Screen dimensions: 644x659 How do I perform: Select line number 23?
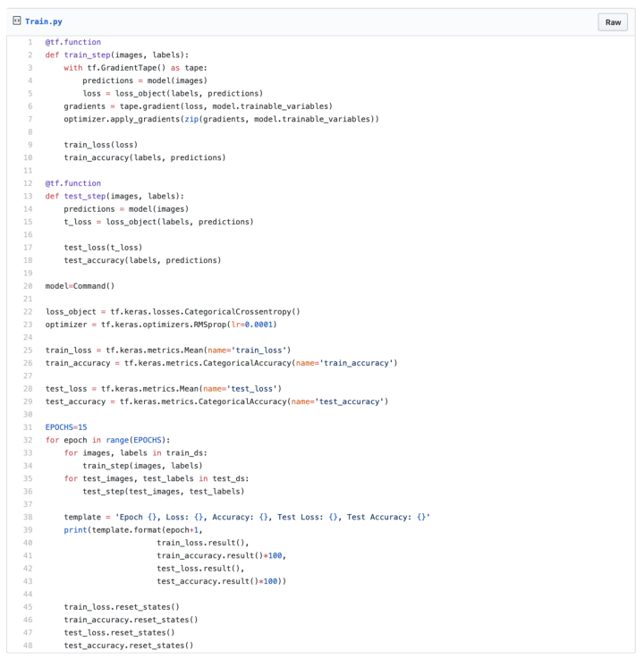click(28, 325)
